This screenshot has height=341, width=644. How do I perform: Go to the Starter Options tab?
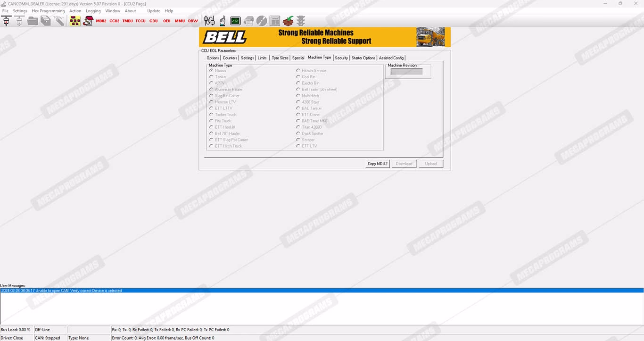pyautogui.click(x=363, y=58)
